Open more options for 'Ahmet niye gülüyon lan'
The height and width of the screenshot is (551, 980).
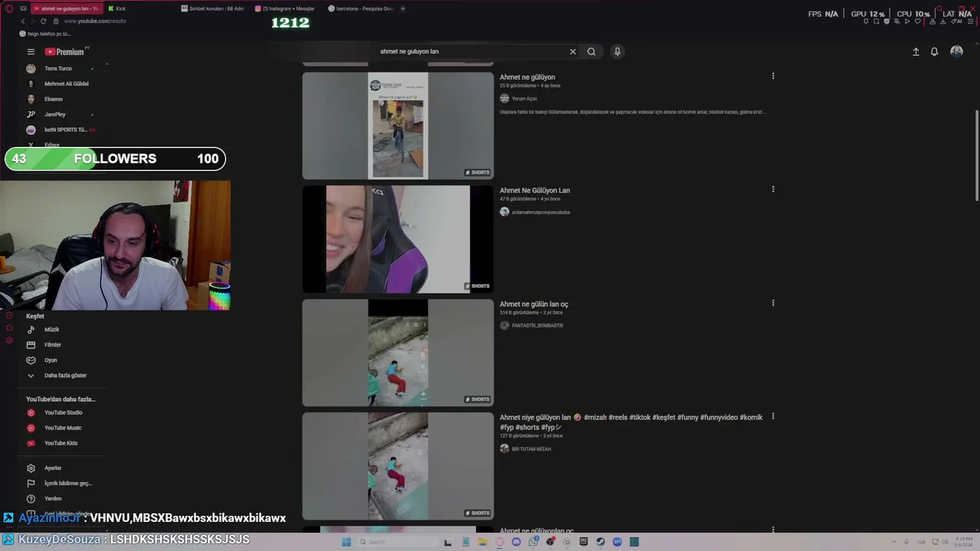[x=773, y=416]
